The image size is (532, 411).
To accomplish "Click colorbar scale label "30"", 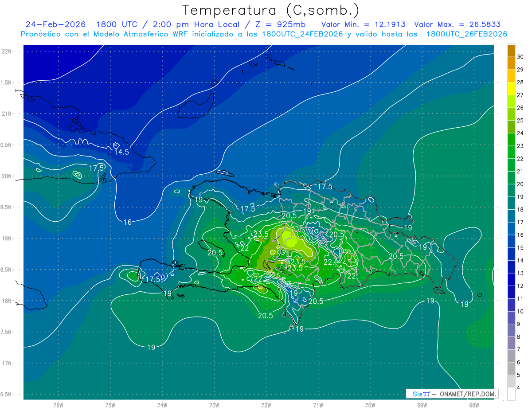I will (521, 57).
